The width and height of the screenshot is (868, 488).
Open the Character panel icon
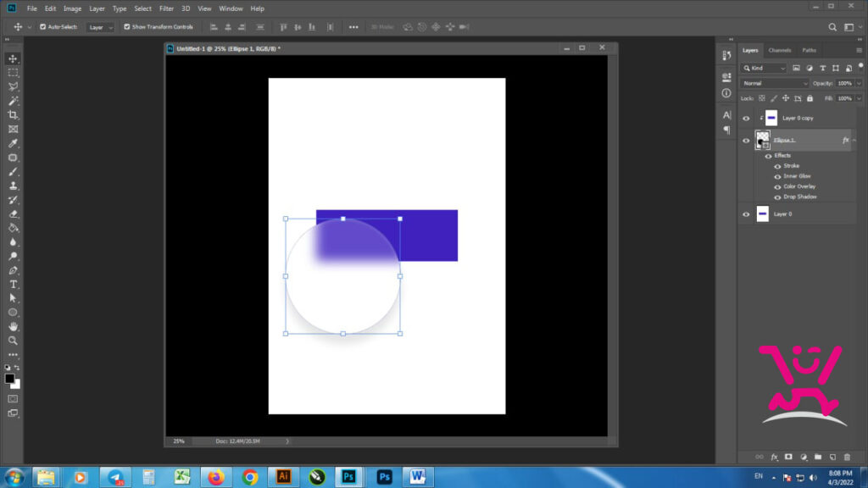click(726, 115)
